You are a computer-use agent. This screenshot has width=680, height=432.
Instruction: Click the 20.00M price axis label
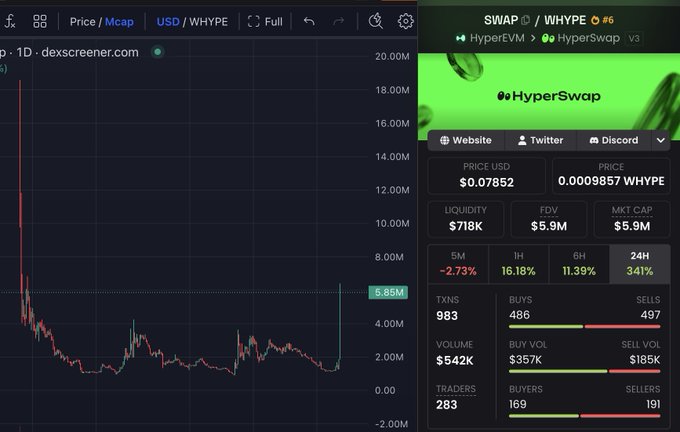[392, 56]
